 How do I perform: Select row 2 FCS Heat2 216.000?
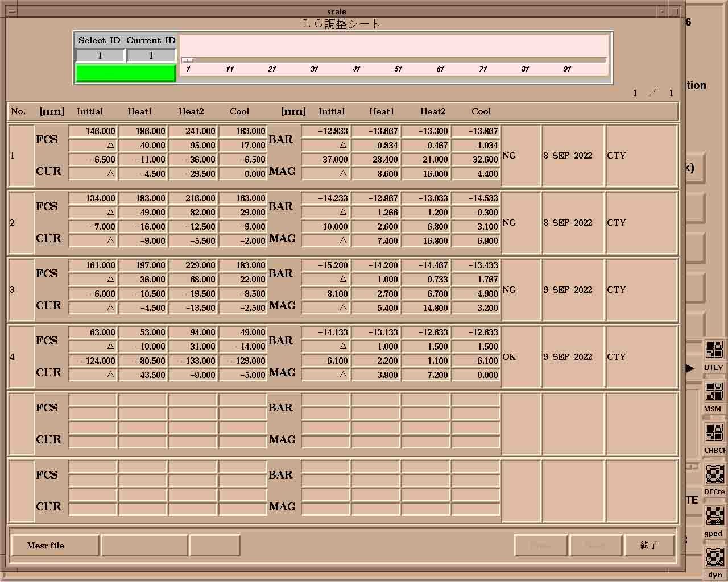point(193,198)
